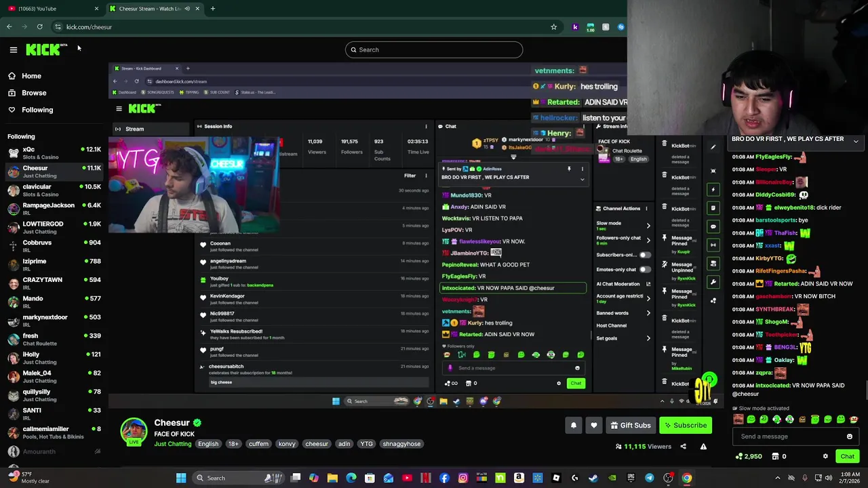Image resolution: width=868 pixels, height=488 pixels.
Task: Share the stream using share icon
Action: click(683, 447)
